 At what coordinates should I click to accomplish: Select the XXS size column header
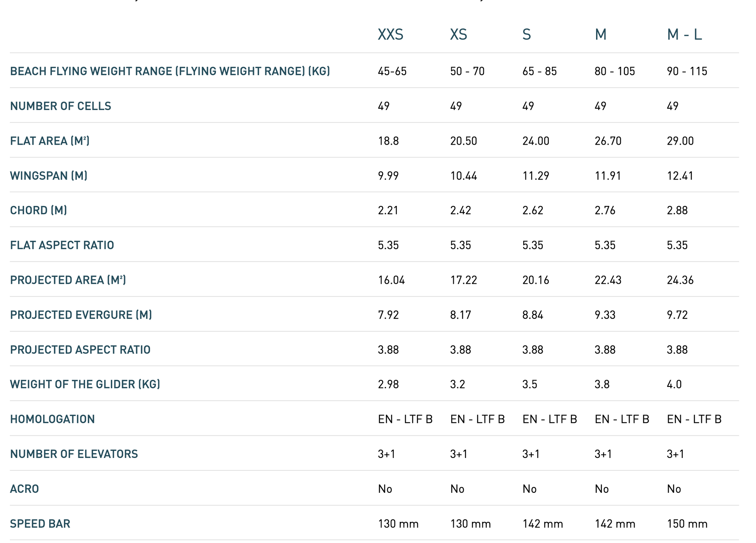(x=390, y=35)
